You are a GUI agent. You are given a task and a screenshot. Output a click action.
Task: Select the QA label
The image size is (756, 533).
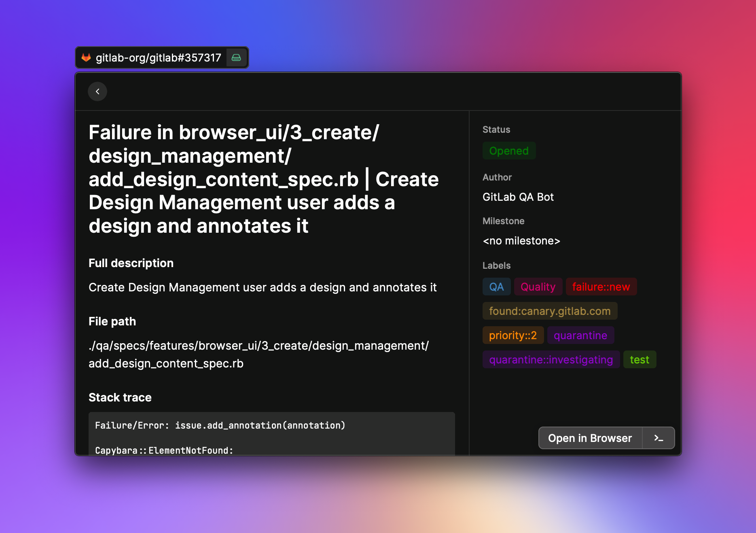pos(496,287)
